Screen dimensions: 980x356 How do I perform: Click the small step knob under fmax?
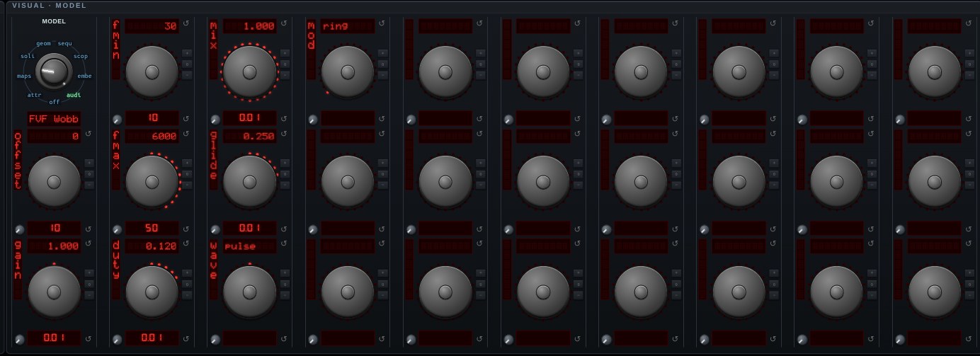117,230
